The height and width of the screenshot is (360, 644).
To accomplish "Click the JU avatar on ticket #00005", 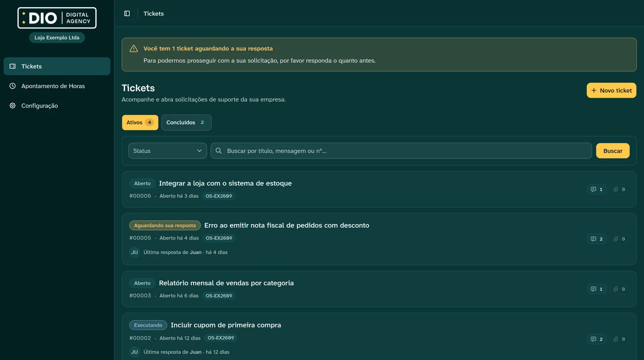I will pyautogui.click(x=135, y=252).
